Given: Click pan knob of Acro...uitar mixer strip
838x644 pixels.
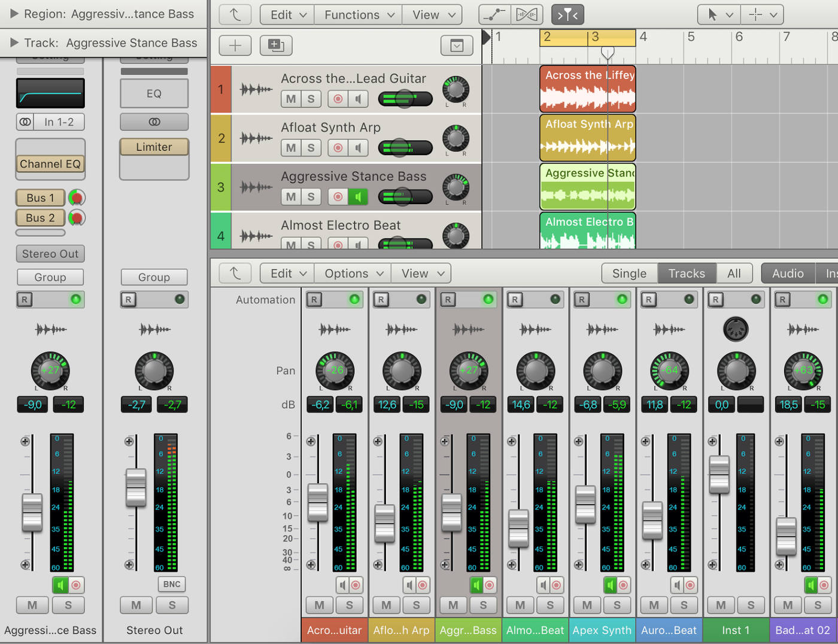Looking at the screenshot, I should pos(335,370).
